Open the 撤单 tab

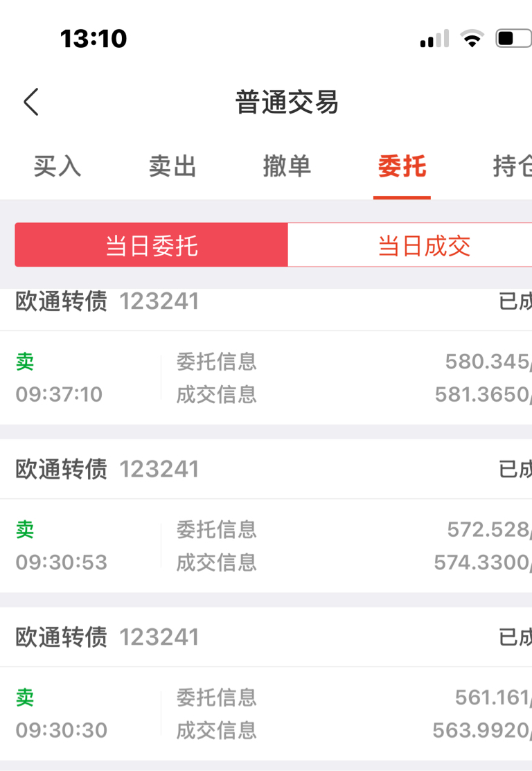coord(287,166)
